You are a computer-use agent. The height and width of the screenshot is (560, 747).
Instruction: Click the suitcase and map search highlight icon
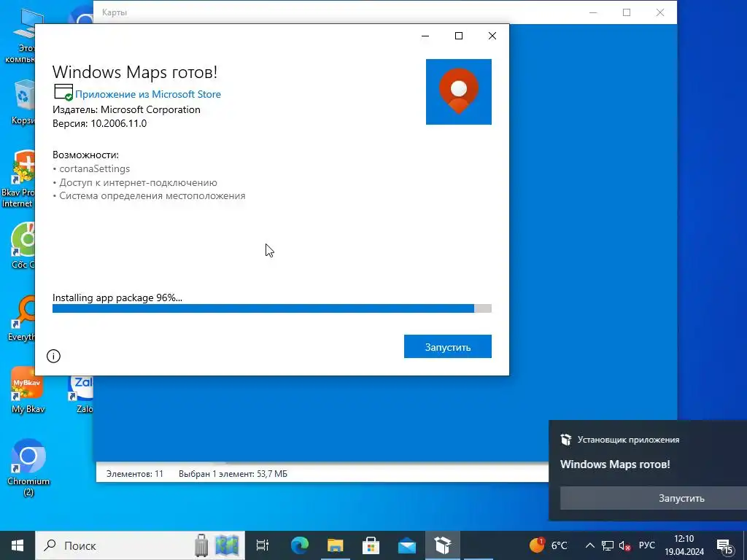tap(217, 545)
